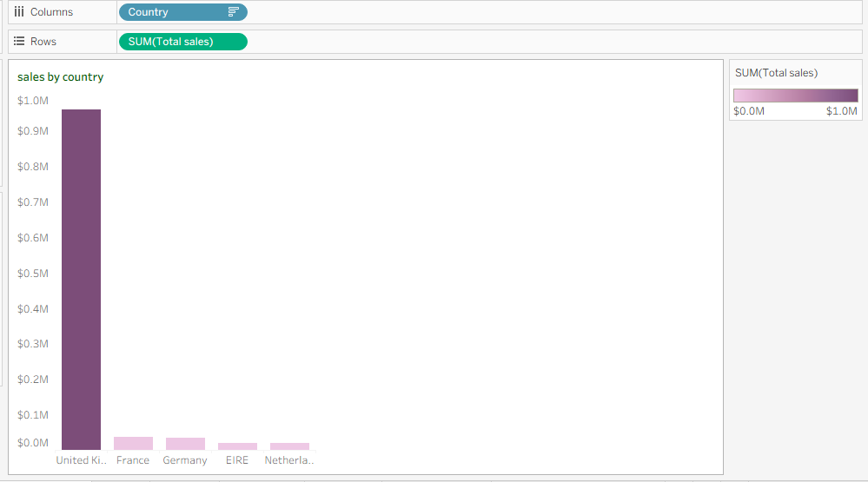Click the purple color legend gradient
The image size is (868, 482).
(x=795, y=96)
